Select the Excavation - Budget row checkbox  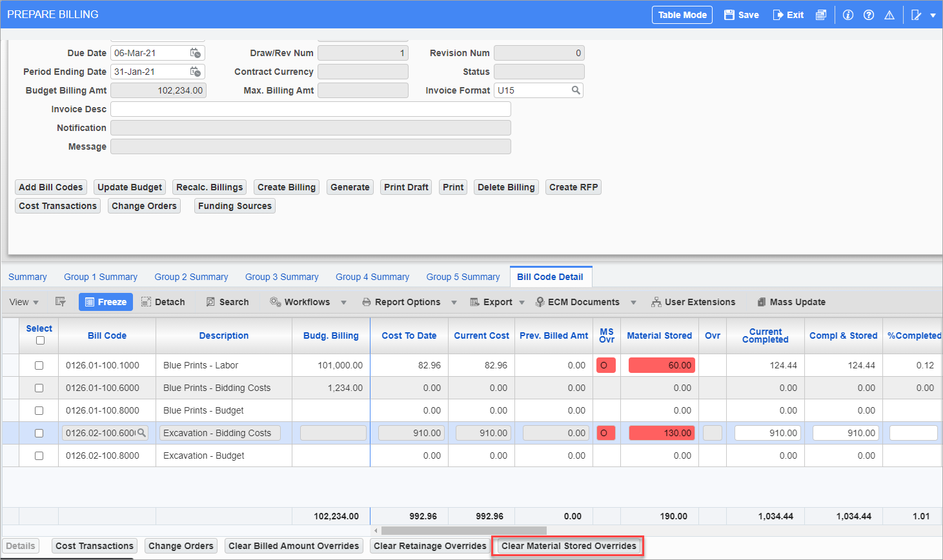pos(39,455)
